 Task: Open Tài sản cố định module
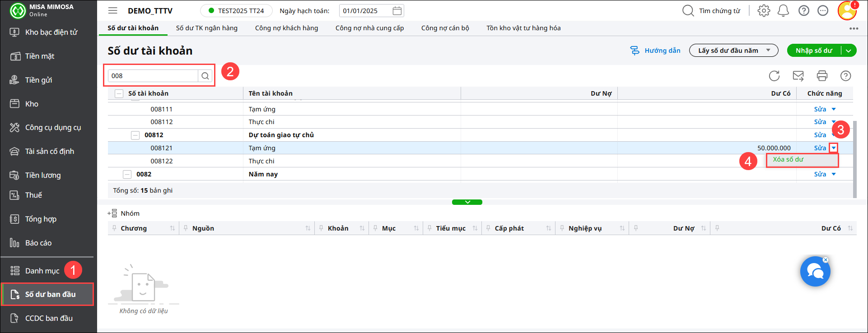coord(42,151)
